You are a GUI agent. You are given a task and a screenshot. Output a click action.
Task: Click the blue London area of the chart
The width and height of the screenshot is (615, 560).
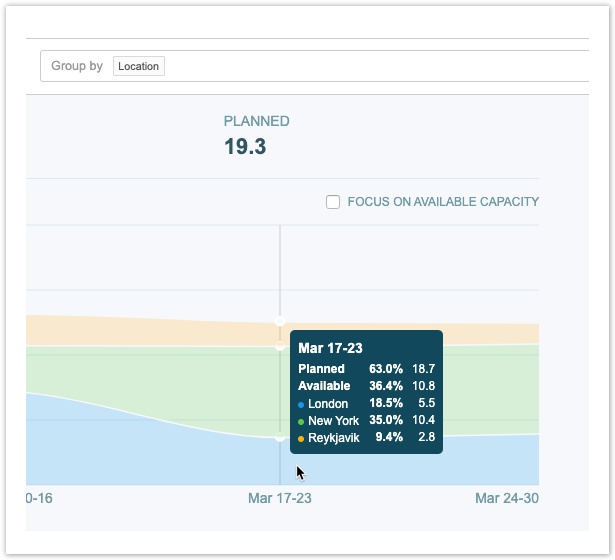click(150, 450)
